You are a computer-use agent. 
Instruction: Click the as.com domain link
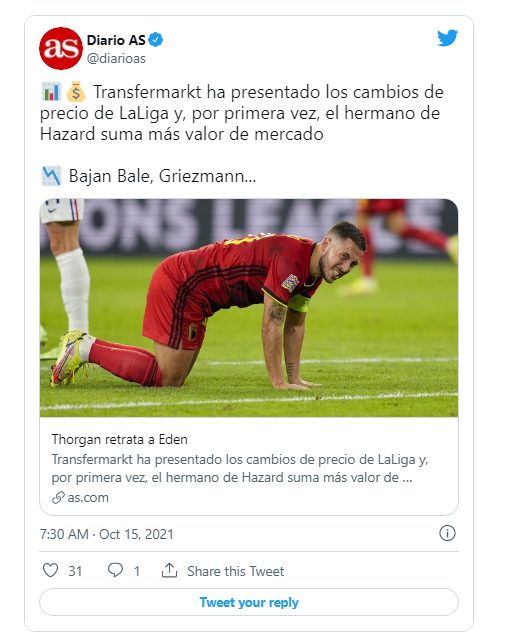(88, 497)
